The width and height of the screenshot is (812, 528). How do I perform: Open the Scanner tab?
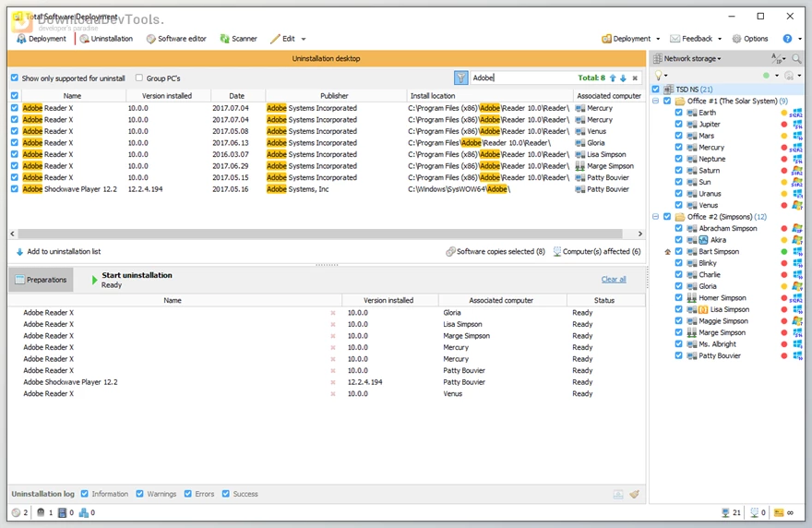coord(238,39)
